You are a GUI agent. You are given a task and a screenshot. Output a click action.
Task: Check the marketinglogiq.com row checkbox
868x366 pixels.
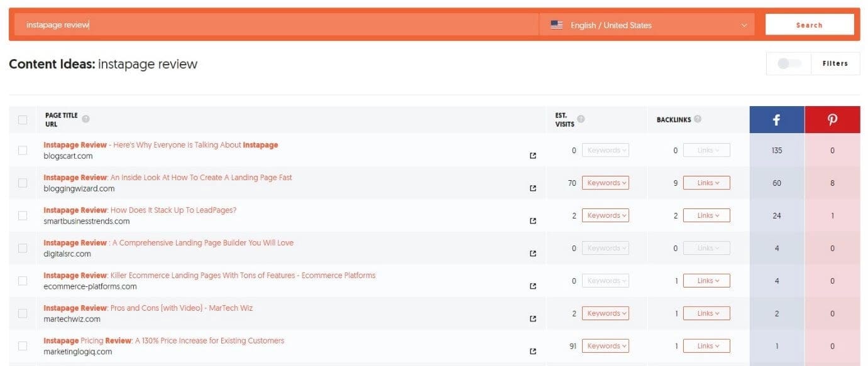point(23,346)
